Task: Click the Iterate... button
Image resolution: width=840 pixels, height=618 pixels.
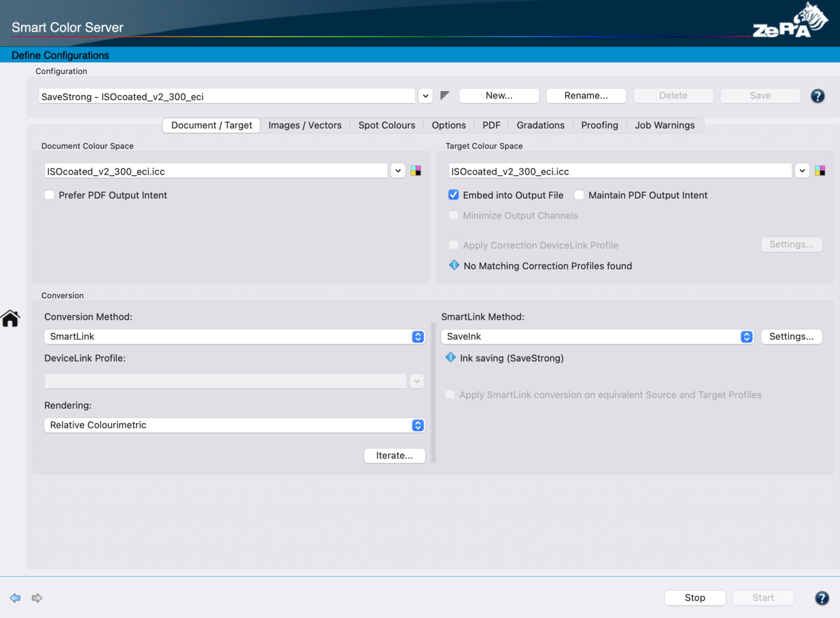Action: coord(394,455)
